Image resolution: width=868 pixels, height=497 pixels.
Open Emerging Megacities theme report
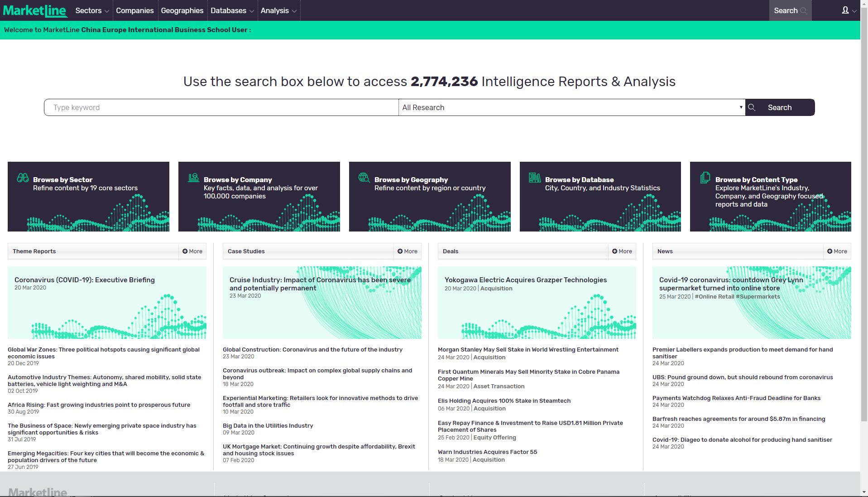point(106,457)
